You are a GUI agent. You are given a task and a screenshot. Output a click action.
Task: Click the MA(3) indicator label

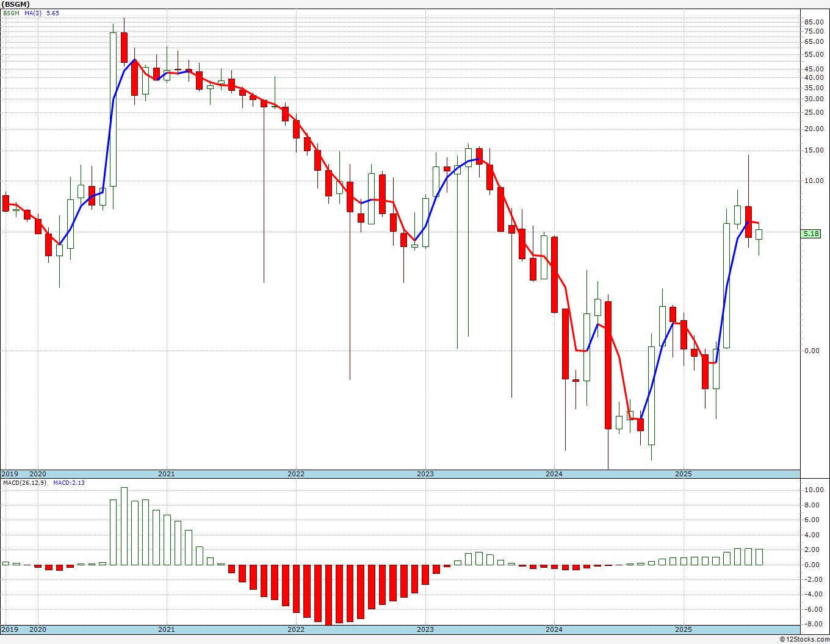(x=33, y=13)
